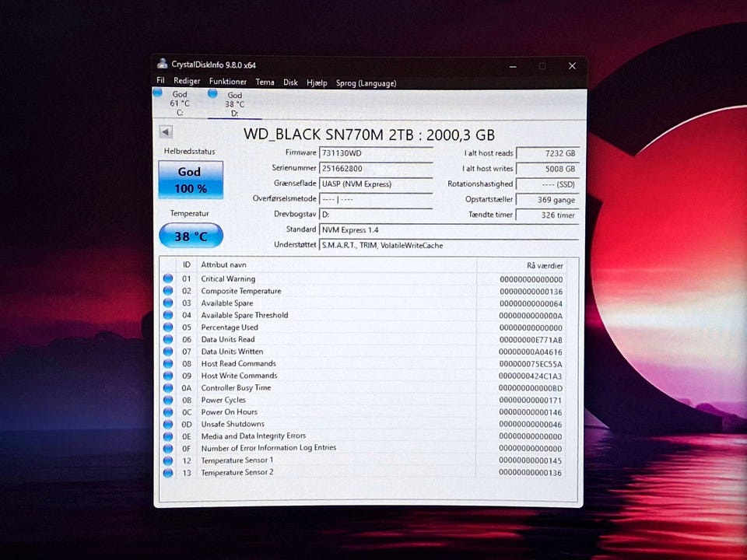Select the D: drive tab at 38 °C
747x560 pixels.
234,104
